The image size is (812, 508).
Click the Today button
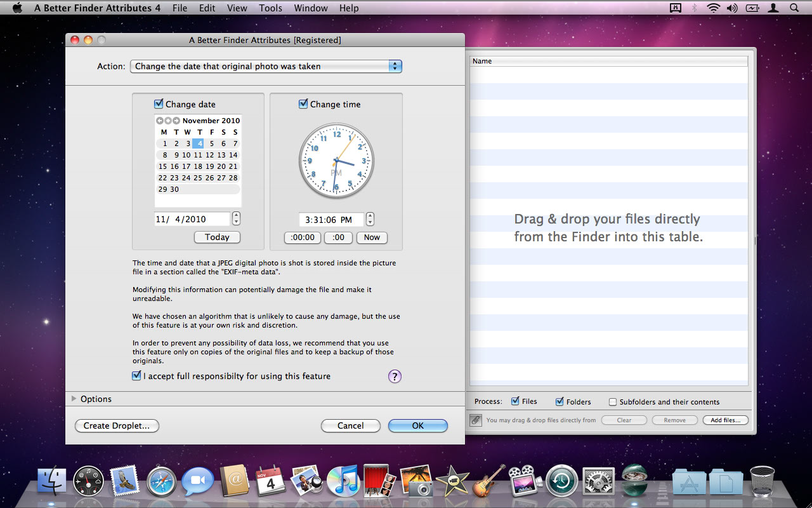(217, 237)
